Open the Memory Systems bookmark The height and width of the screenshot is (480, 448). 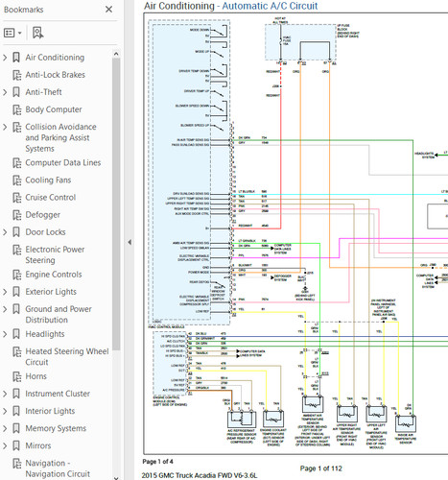point(56,428)
